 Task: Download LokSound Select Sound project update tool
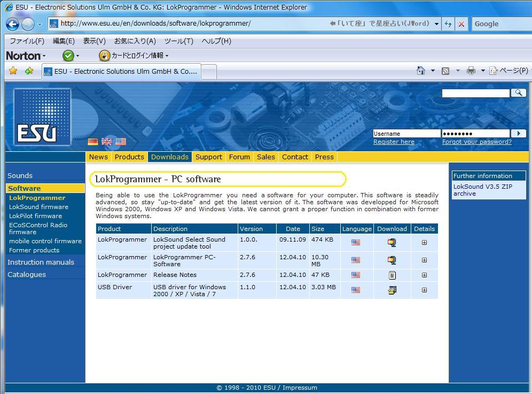click(x=392, y=243)
